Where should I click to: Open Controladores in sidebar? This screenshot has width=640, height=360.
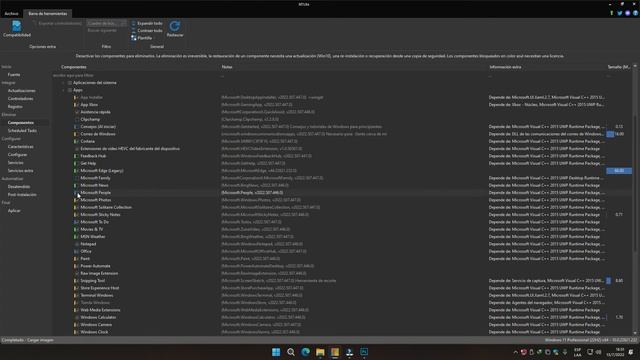(x=20, y=99)
